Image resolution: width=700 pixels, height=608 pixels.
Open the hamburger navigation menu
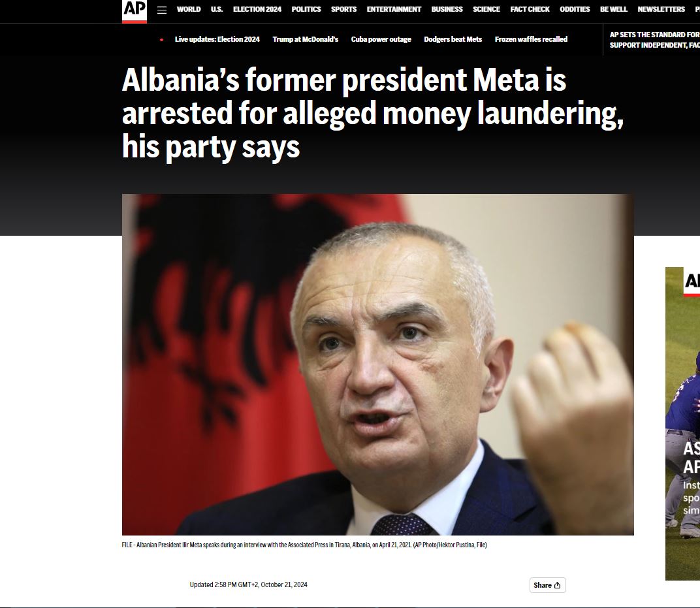pyautogui.click(x=162, y=10)
